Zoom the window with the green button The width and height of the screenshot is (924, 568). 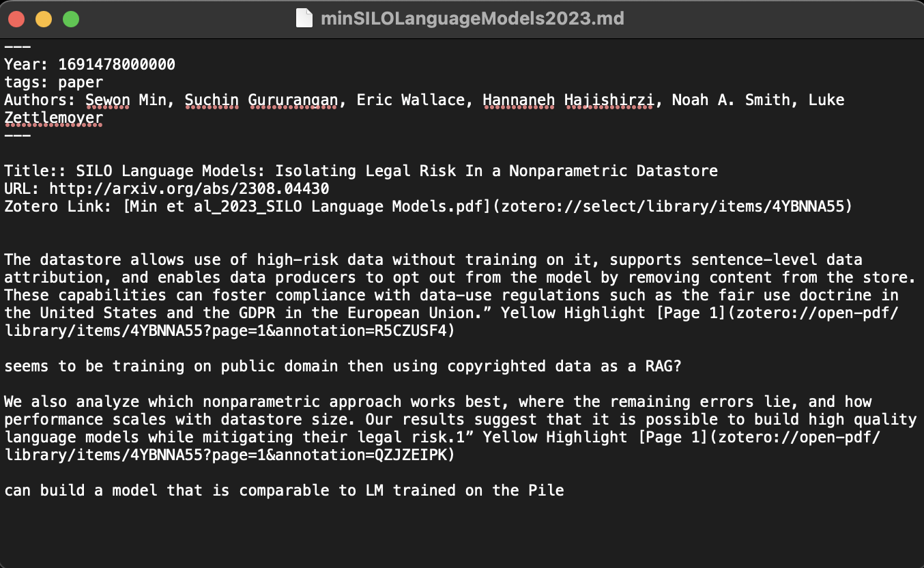(x=71, y=19)
